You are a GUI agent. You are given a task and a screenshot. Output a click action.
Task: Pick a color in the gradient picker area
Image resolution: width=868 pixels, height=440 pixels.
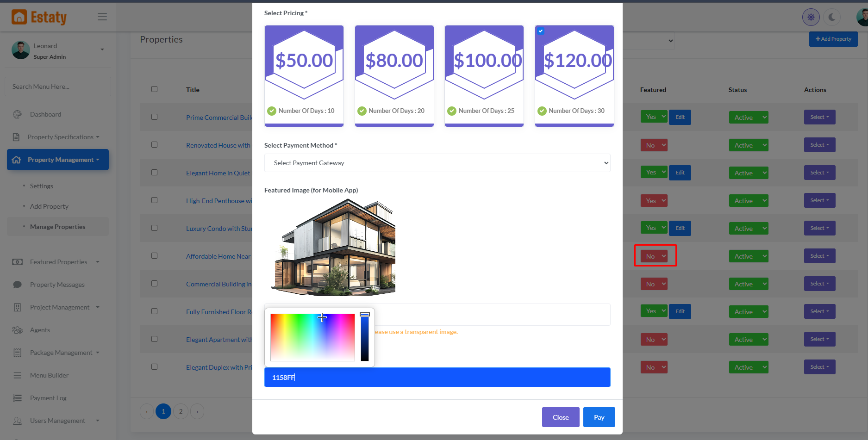pyautogui.click(x=312, y=337)
